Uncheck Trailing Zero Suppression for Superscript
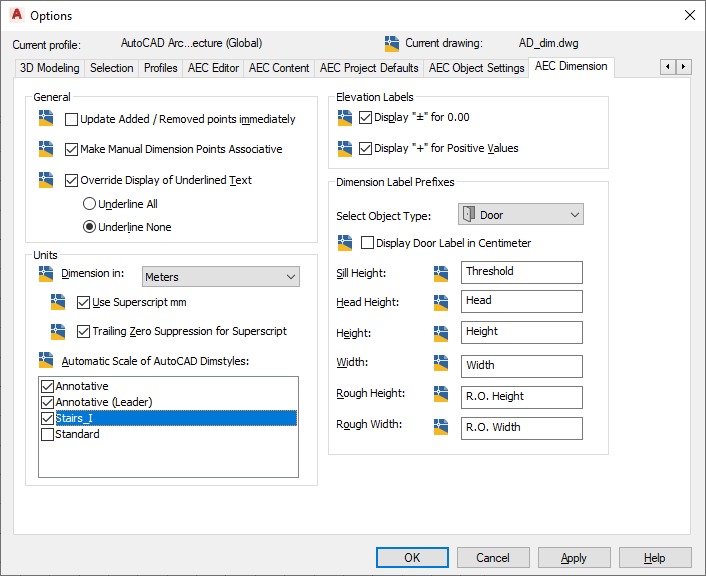 click(x=83, y=331)
